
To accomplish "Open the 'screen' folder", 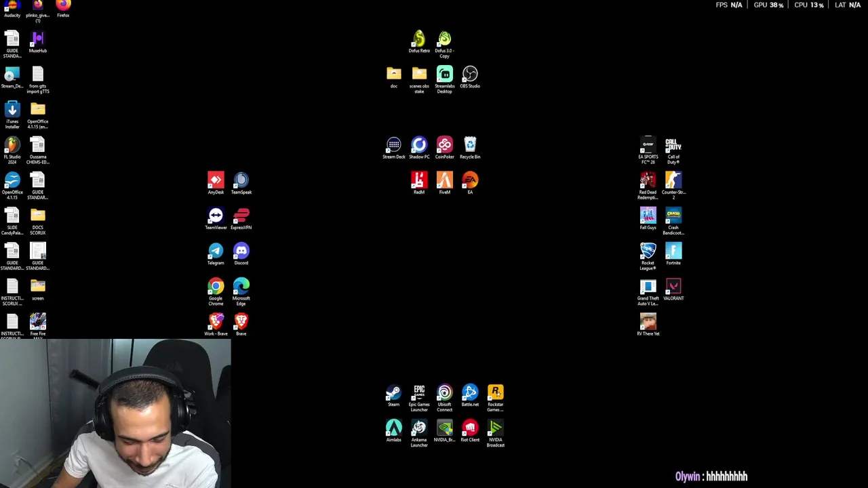I will coord(38,289).
